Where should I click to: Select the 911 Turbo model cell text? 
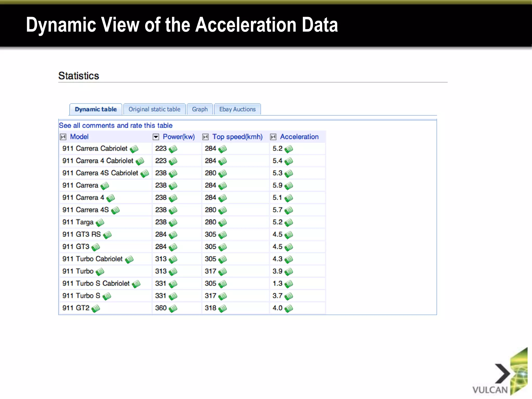(78, 271)
